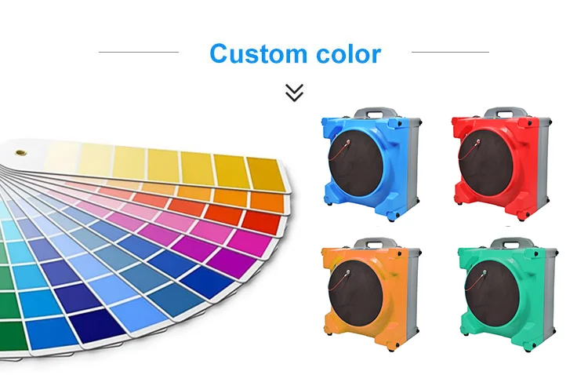Viewport: 588px width, 375px height.
Task: Select the red air scrubber machine
Action: click(502, 164)
